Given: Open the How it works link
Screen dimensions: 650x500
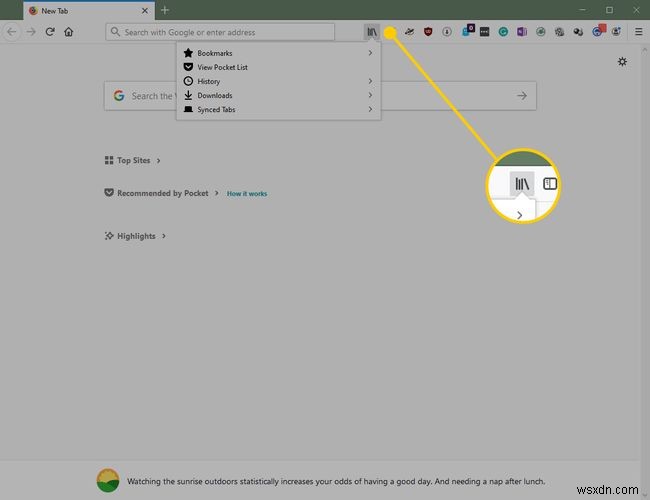Looking at the screenshot, I should (247, 194).
